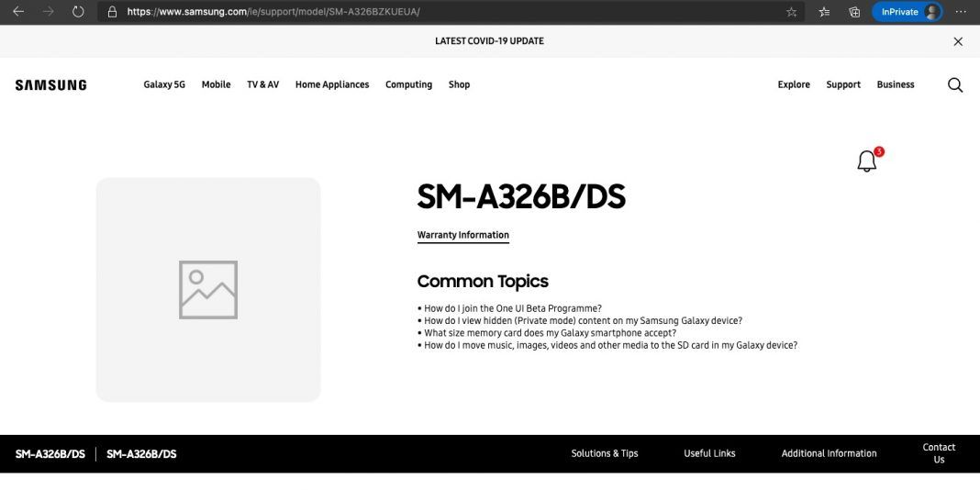Open the One UI Beta Programme topic

coord(513,308)
